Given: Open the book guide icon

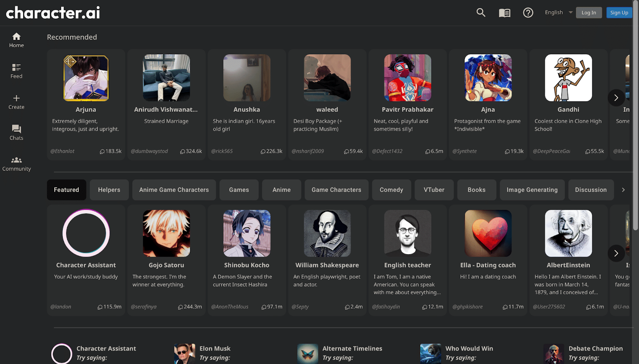Looking at the screenshot, I should 504,13.
